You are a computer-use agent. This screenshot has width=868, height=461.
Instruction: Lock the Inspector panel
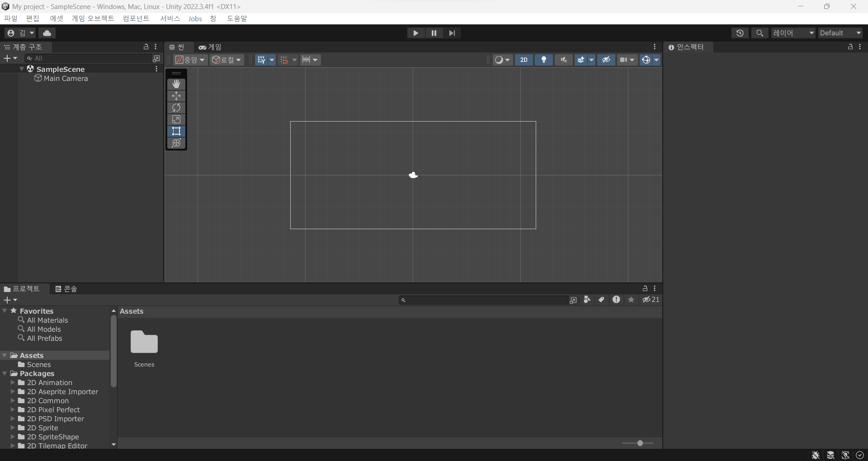[x=850, y=47]
